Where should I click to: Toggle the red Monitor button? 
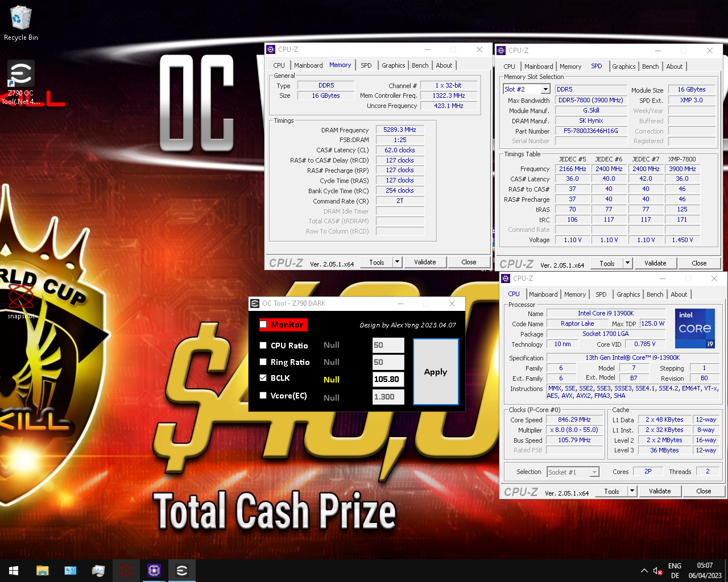[283, 325]
